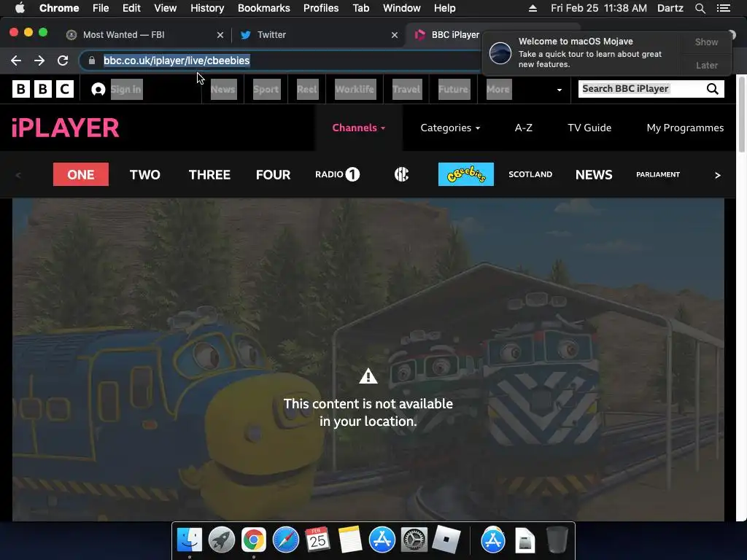Open Notes from the Dock
747x560 pixels.
click(349, 540)
